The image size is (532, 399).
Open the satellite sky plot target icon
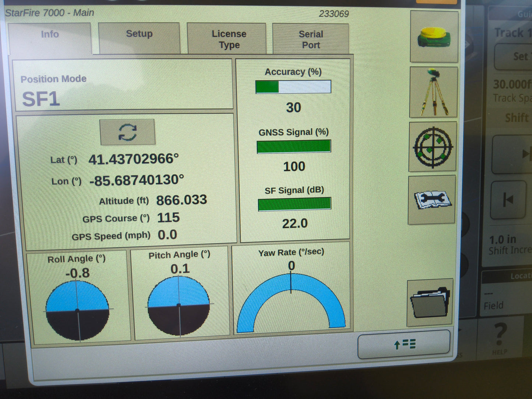[x=433, y=146]
